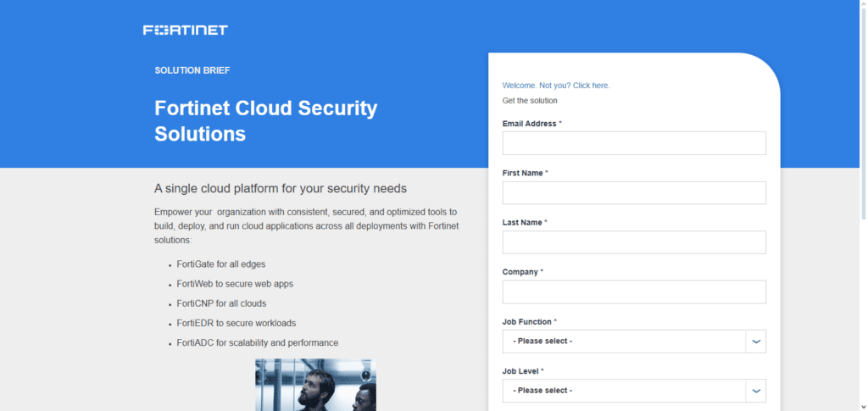
Task: Click the 'Job Level *' label
Action: (523, 371)
